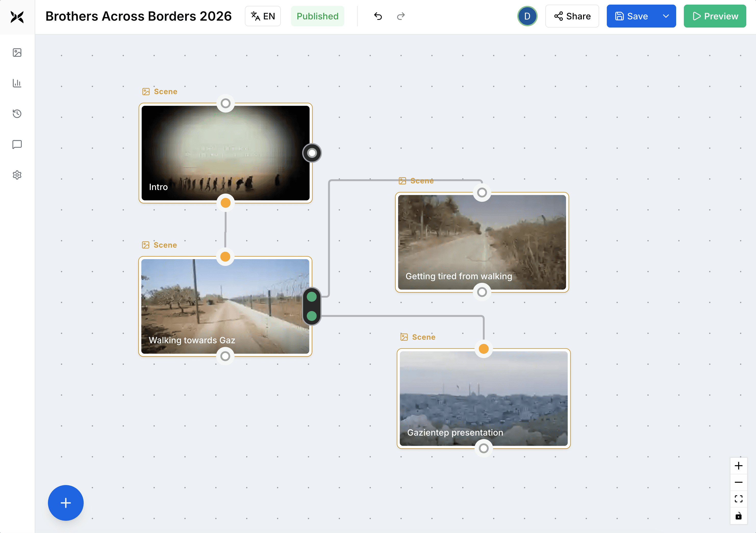The width and height of the screenshot is (756, 533).
Task: Zoom out on the canvas
Action: (739, 482)
